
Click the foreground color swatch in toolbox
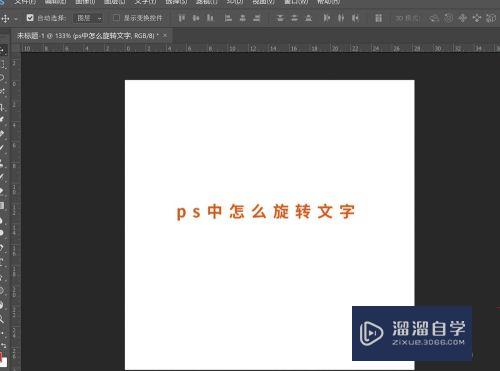pyautogui.click(x=1, y=358)
